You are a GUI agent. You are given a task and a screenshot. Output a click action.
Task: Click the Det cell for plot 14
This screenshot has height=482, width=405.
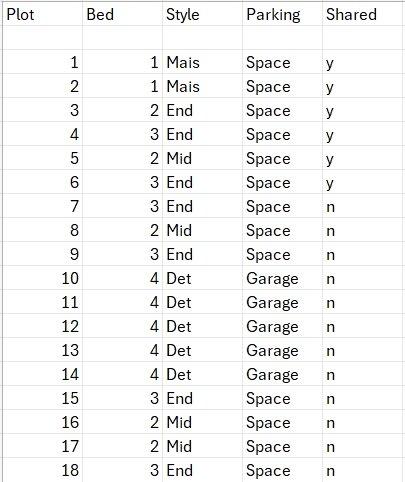(x=203, y=374)
